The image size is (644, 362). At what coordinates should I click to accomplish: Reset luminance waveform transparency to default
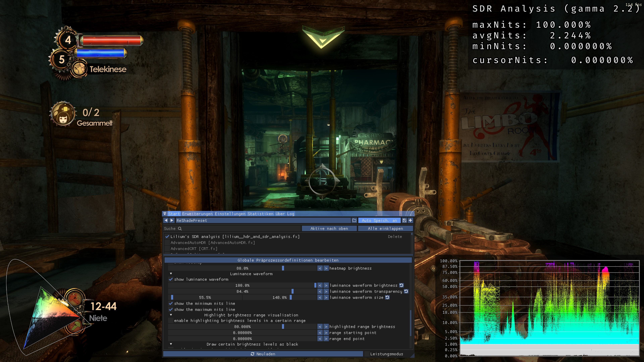click(x=406, y=291)
